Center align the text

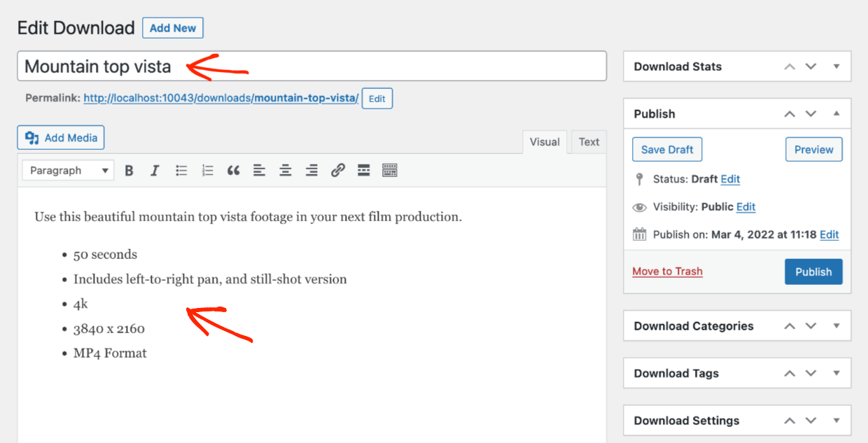pos(285,170)
